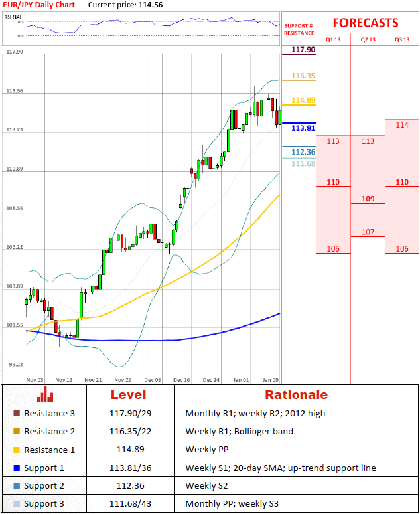This screenshot has height=514, width=420.
Task: Click the 117.90 resistance level marker
Action: (x=303, y=50)
